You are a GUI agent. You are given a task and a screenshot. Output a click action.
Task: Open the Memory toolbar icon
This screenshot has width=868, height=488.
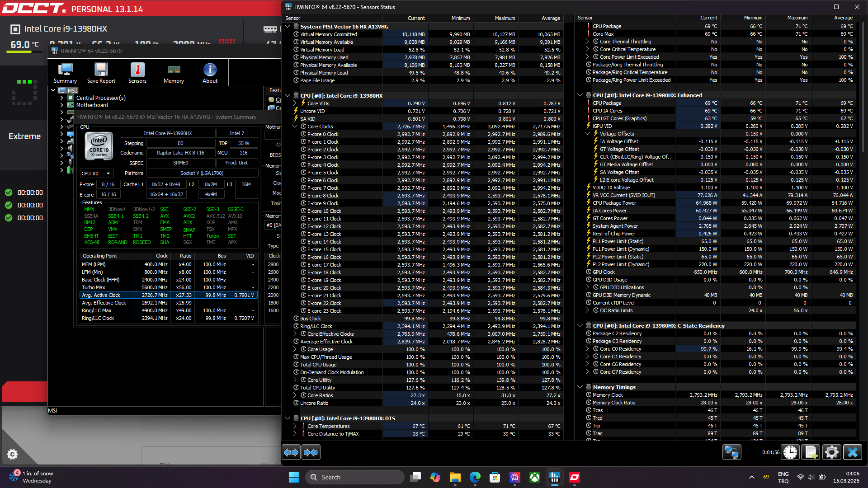pyautogui.click(x=174, y=73)
